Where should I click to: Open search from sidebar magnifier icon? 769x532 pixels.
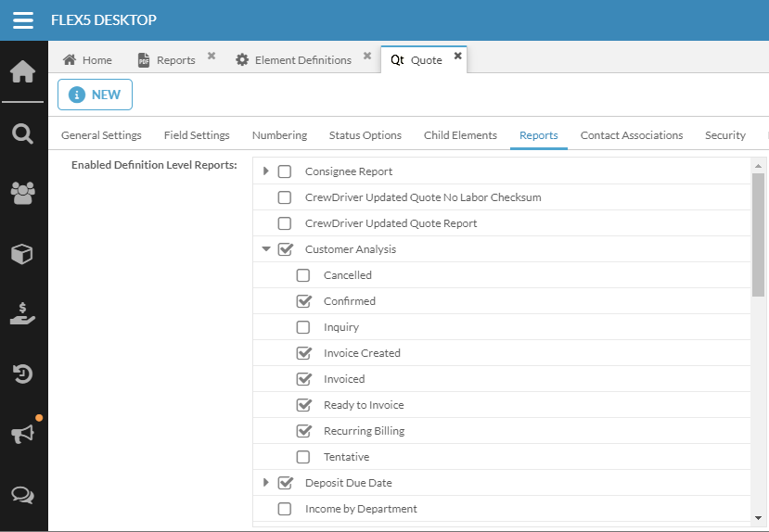coord(23,133)
